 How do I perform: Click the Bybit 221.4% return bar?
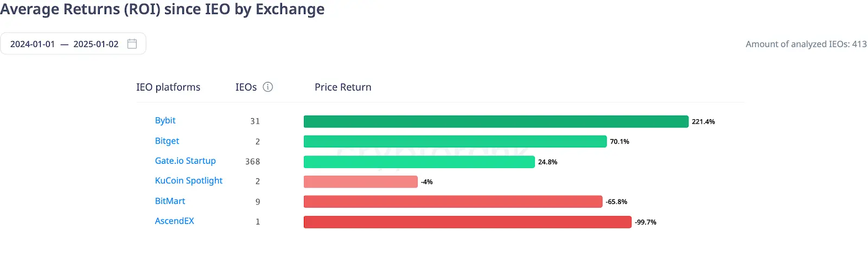click(495, 121)
